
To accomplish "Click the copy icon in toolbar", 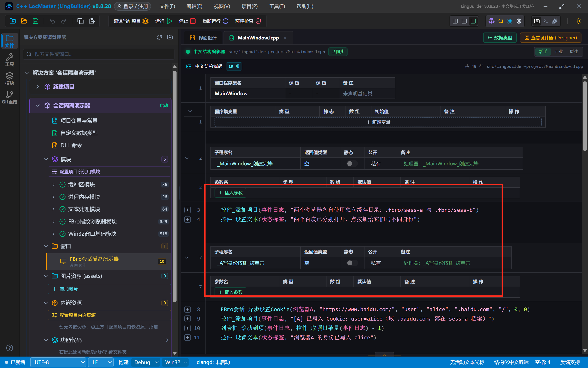I will pos(80,21).
